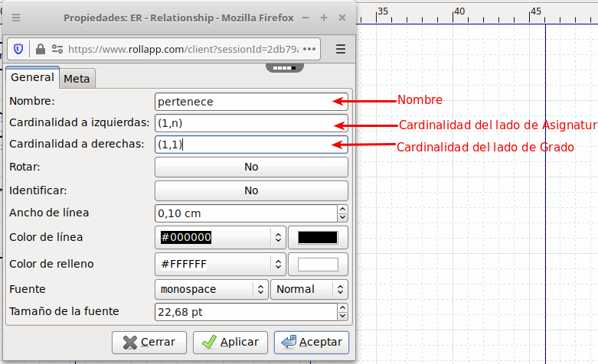
Task: Click the Nombre field containing pertenece
Action: [251, 102]
